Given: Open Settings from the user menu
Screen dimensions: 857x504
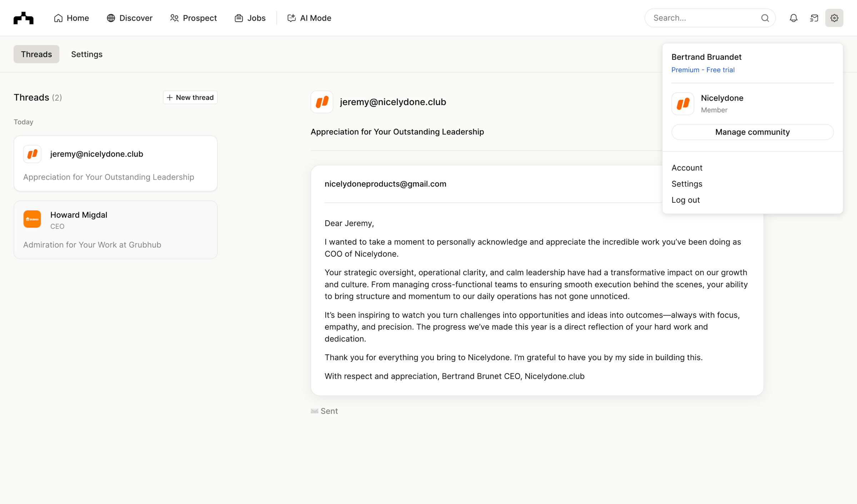Looking at the screenshot, I should click(687, 184).
